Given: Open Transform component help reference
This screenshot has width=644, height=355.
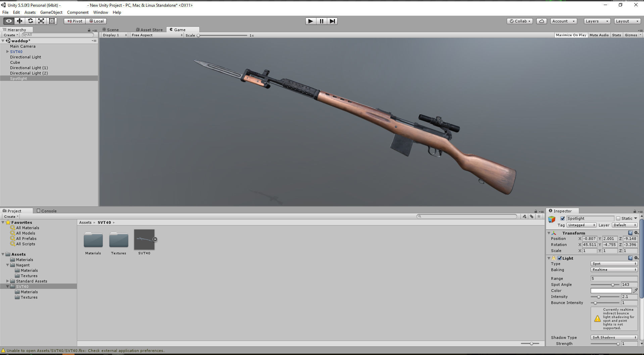Looking at the screenshot, I should 630,233.
